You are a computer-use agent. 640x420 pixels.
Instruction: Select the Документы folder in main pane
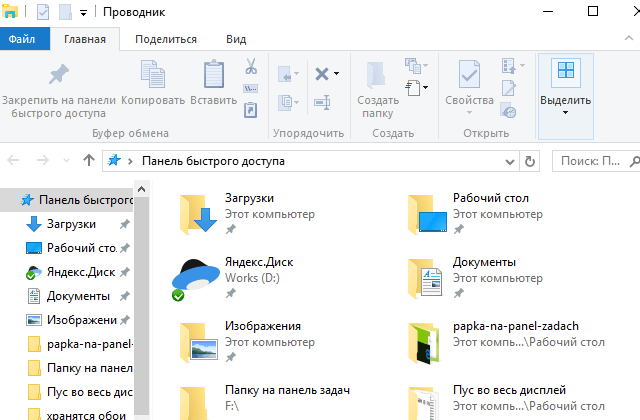pos(476,278)
